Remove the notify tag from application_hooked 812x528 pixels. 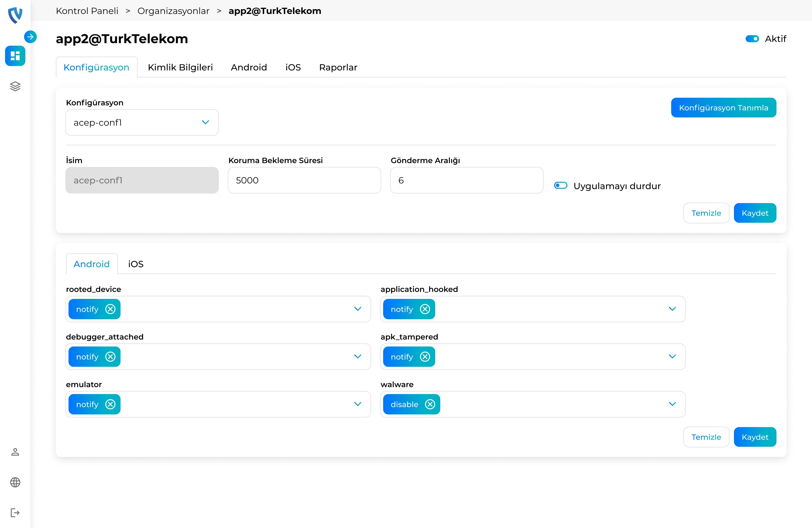click(x=425, y=309)
